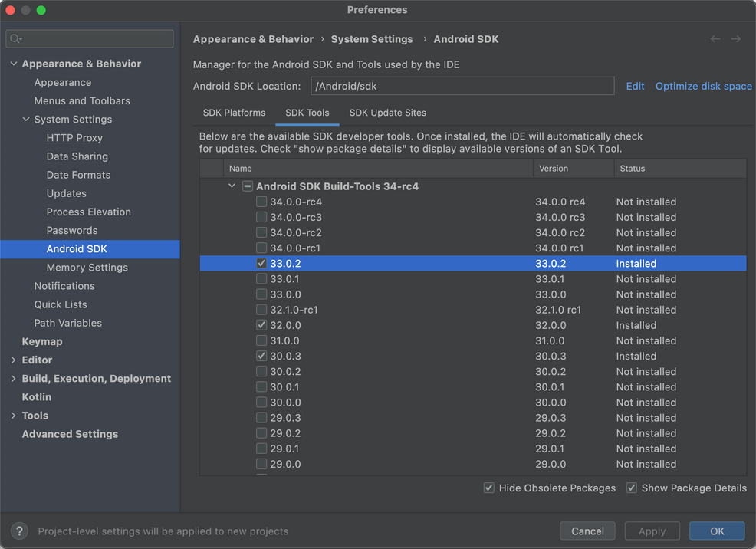Check the 31.0.0 build-tools checkbox
756x549 pixels.
pyautogui.click(x=261, y=340)
